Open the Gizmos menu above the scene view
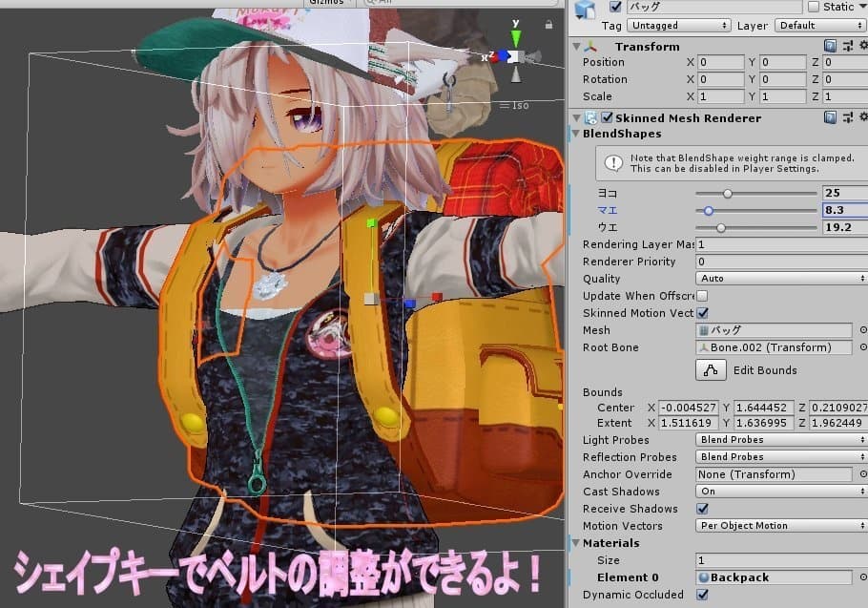This screenshot has height=608, width=868. (328, 2)
